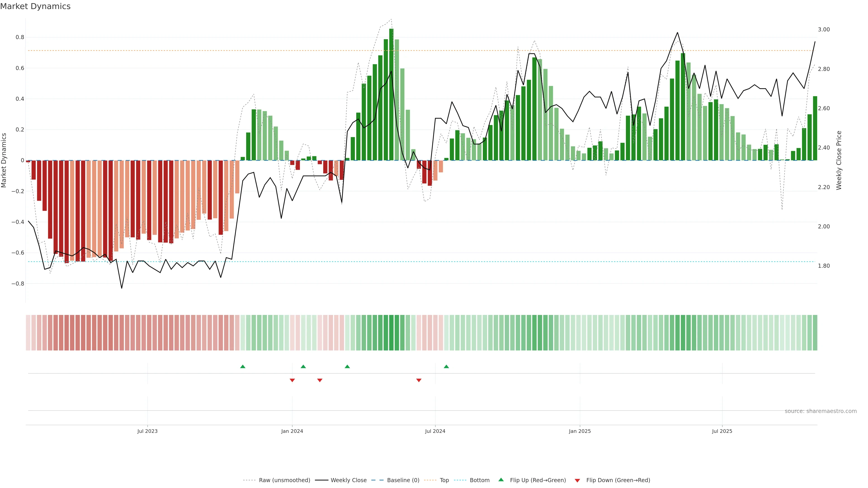
Task: Click the third green flip-up triangle marker
Action: point(347,366)
